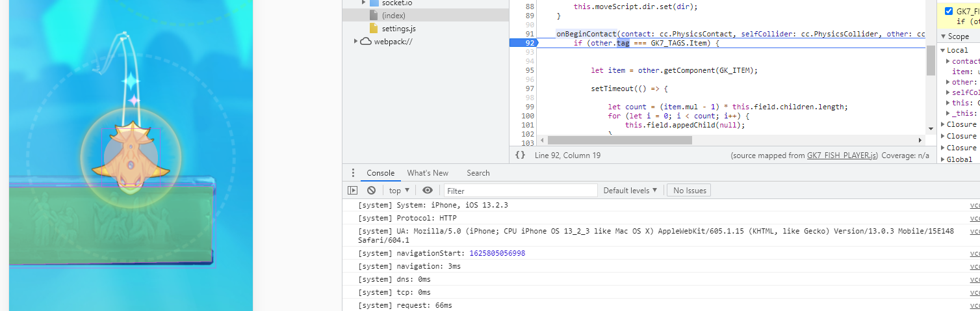
Task: Expand the selfCol variable
Action: (x=948, y=92)
